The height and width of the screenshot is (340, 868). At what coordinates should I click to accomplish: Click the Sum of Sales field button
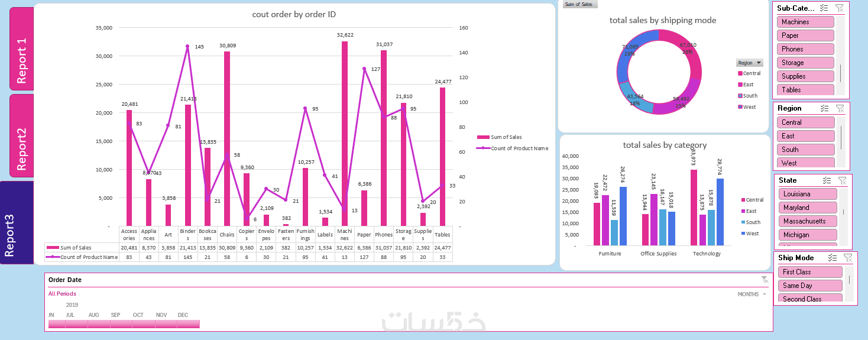coord(580,4)
